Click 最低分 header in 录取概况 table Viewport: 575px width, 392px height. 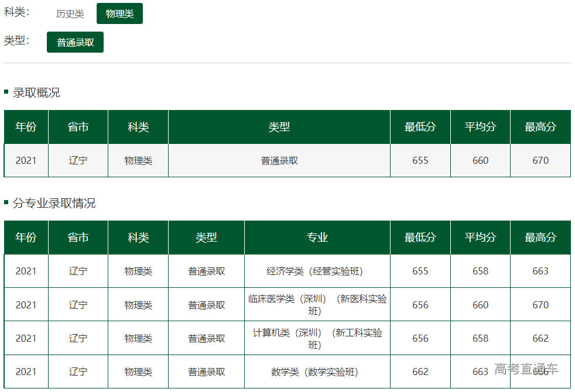(420, 127)
